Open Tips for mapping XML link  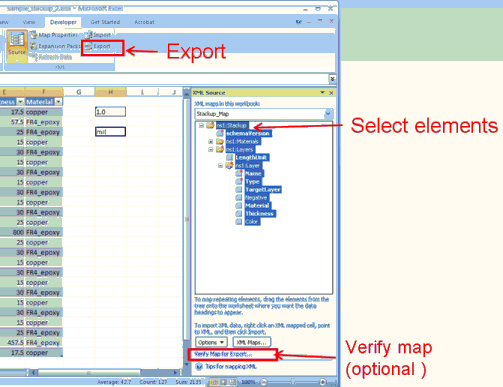click(231, 367)
